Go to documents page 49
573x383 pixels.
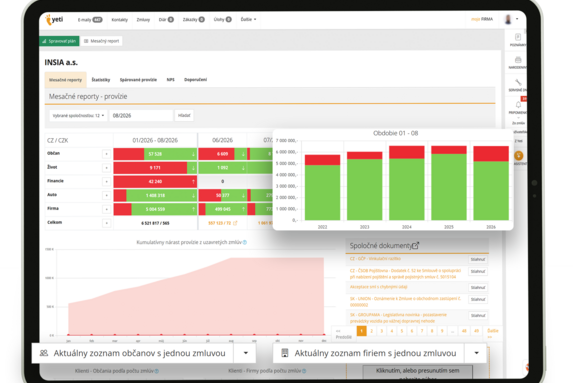[476, 331]
